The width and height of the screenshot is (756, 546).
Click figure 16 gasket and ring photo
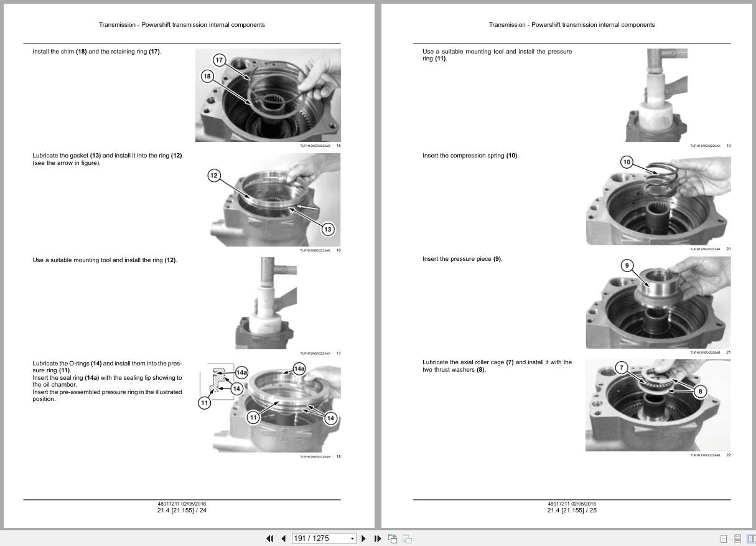pos(275,200)
